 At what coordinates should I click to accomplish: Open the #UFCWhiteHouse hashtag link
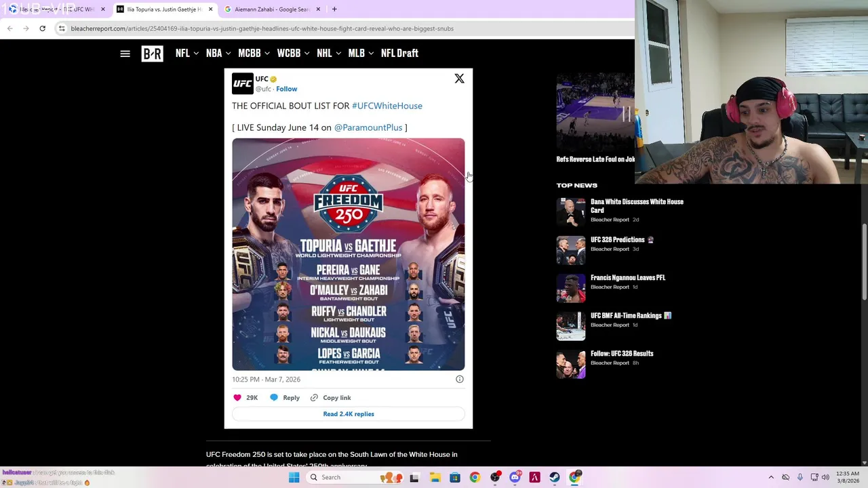click(x=387, y=106)
